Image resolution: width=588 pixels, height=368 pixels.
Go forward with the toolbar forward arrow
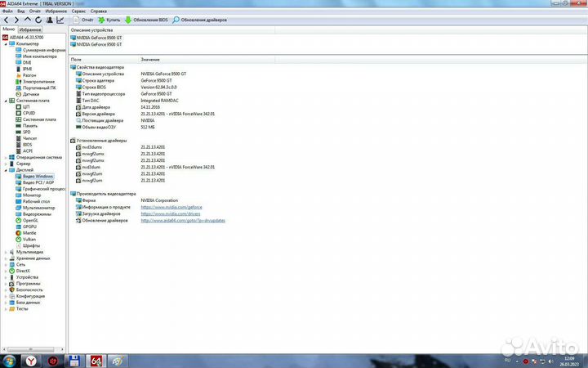point(16,20)
